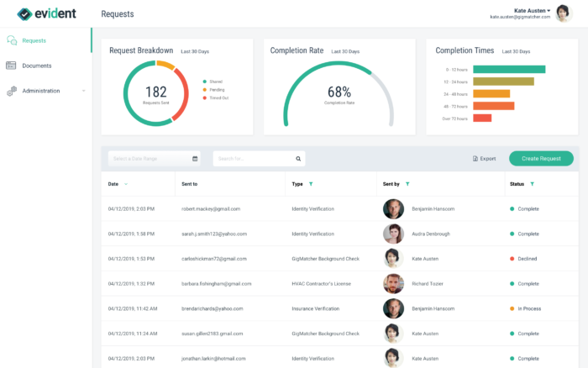
Task: Click the Status column filter icon
Action: tap(533, 183)
